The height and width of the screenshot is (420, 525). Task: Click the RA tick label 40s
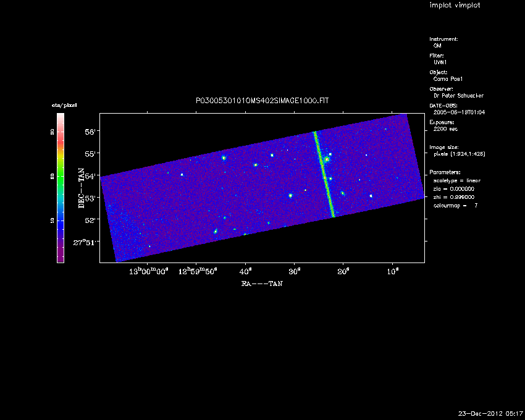[x=245, y=271]
